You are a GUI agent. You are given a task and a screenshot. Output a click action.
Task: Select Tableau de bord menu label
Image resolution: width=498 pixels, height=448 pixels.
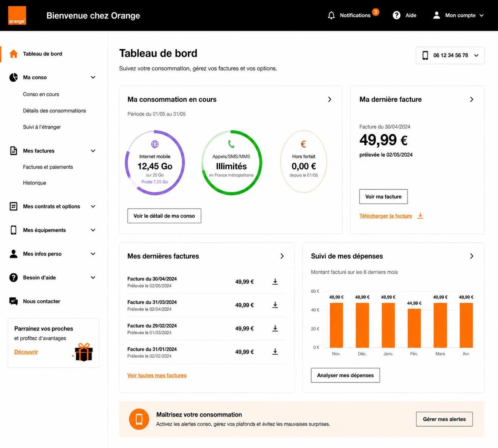[43, 54]
